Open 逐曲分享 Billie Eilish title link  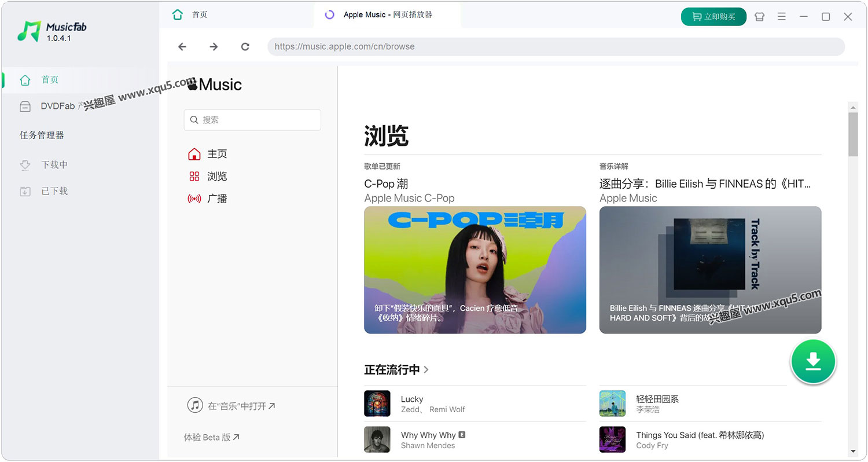[x=705, y=184]
